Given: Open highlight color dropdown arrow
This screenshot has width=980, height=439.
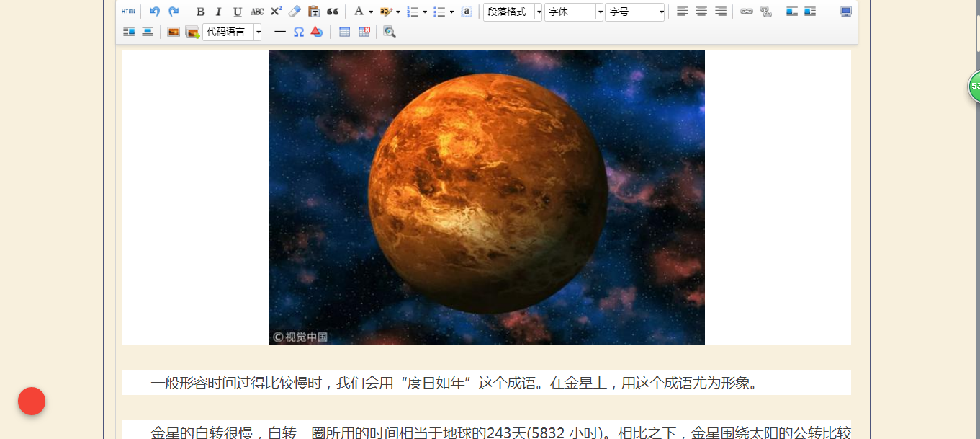Looking at the screenshot, I should (x=398, y=12).
